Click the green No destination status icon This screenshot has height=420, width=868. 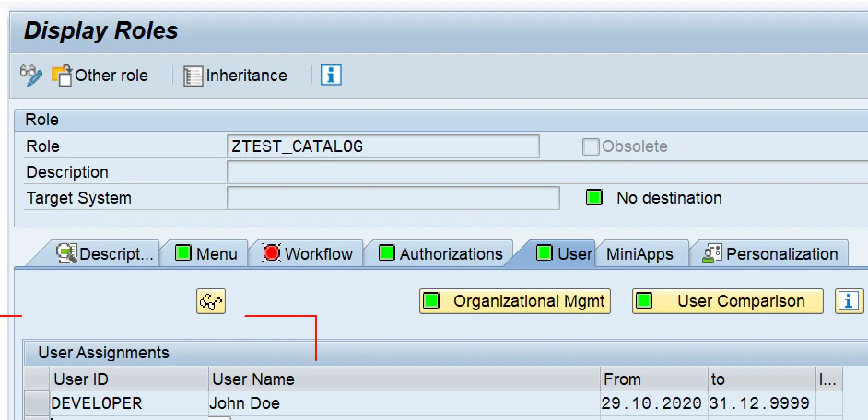pyautogui.click(x=594, y=197)
